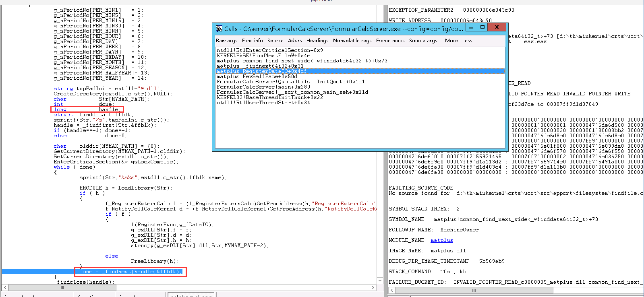
Task: Select FormularCalcServer!main+0x280 stack frame
Action: click(263, 87)
